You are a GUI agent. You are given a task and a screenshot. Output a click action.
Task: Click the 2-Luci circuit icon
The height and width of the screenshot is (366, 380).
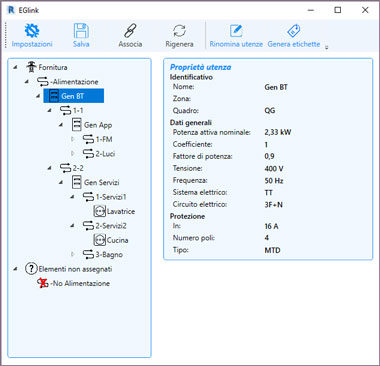point(88,153)
